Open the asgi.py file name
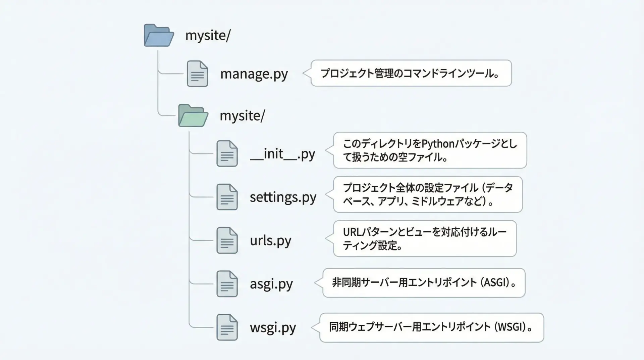This screenshot has height=360, width=644. [x=271, y=284]
